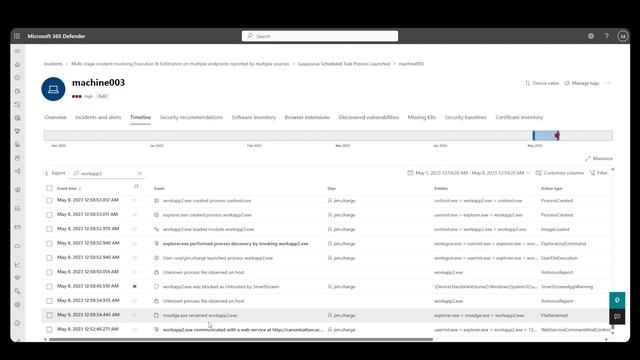Screen dimensions: 640x360
Task: Open the Software inventory tab
Action: [x=254, y=117]
